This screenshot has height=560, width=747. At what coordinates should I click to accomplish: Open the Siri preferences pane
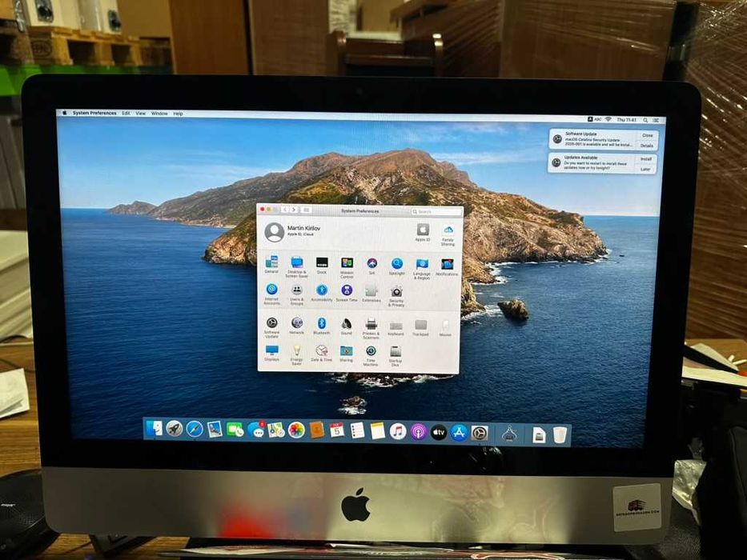coord(372,266)
